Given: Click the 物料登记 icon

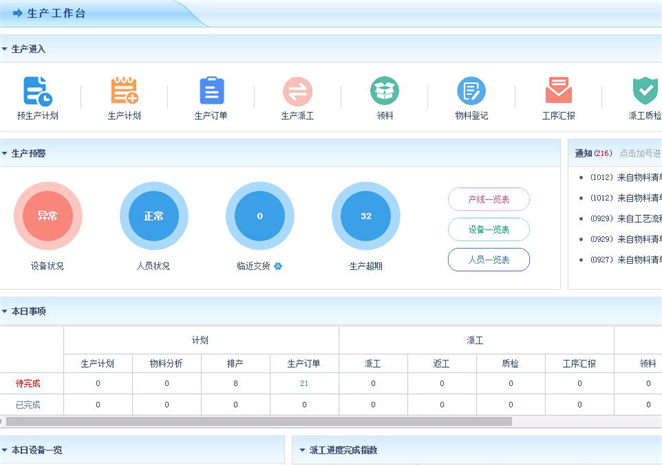Looking at the screenshot, I should [x=471, y=91].
